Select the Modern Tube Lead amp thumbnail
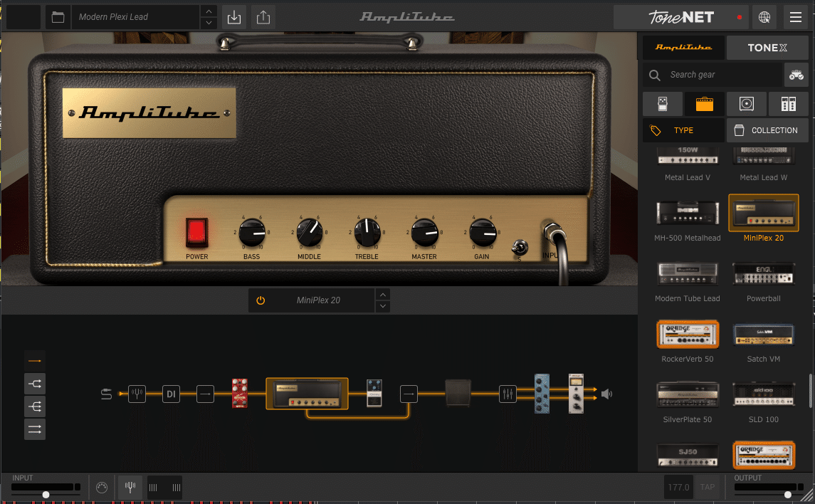815x504 pixels. [x=687, y=273]
